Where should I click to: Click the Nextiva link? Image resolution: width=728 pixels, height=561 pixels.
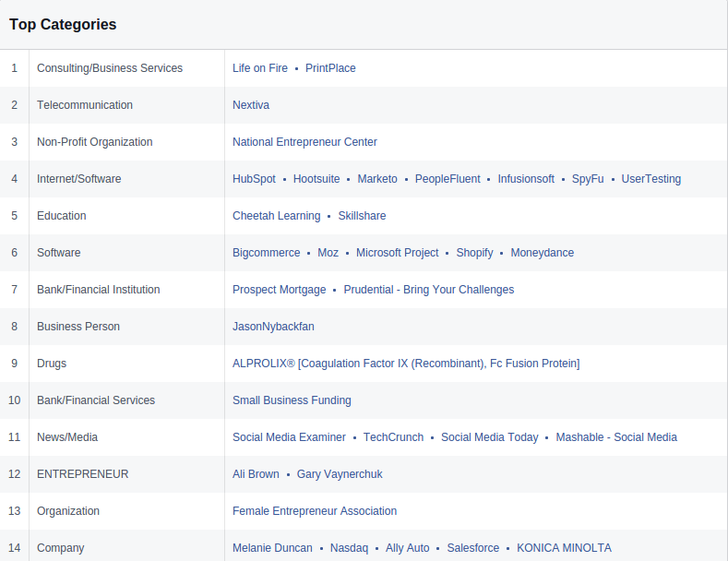click(251, 105)
